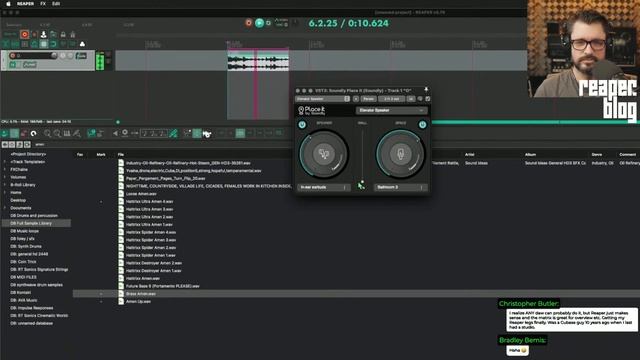Open the Bathroom 3 space dropdown
Image resolution: width=640 pixels, height=360 pixels.
tap(400, 187)
